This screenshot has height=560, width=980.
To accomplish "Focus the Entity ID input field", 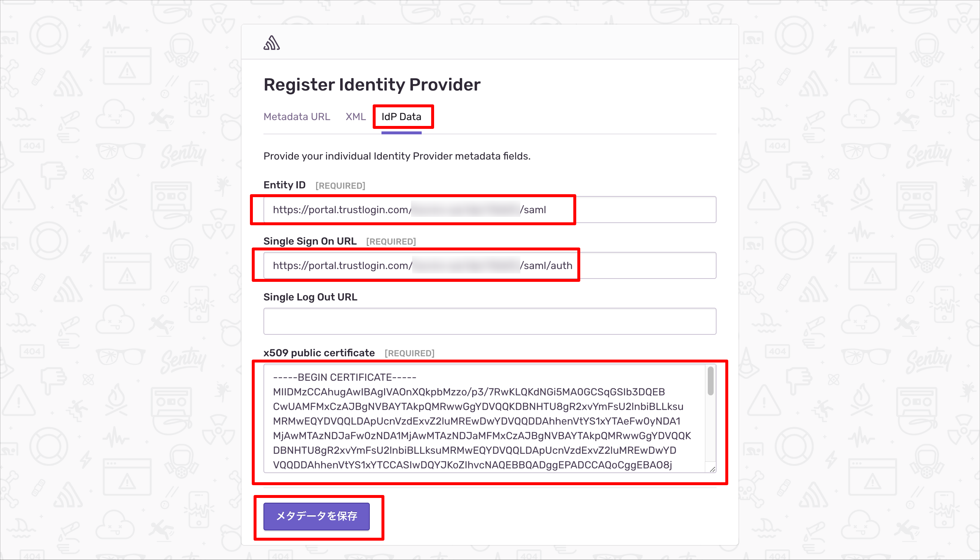I will pos(490,210).
